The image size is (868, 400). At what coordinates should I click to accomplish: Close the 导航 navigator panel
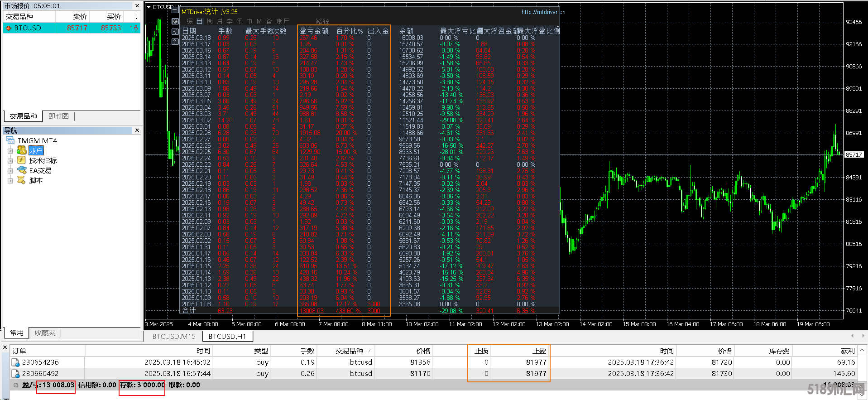(x=137, y=130)
